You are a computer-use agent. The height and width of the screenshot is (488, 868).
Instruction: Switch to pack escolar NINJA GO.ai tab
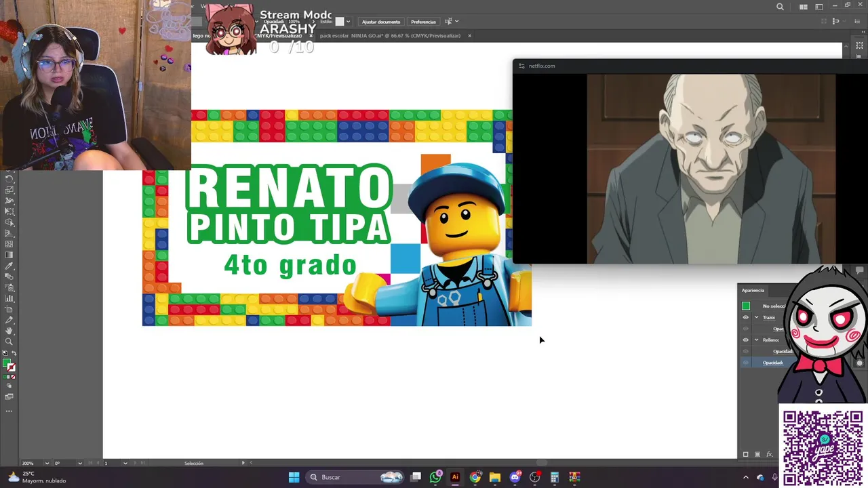click(390, 35)
